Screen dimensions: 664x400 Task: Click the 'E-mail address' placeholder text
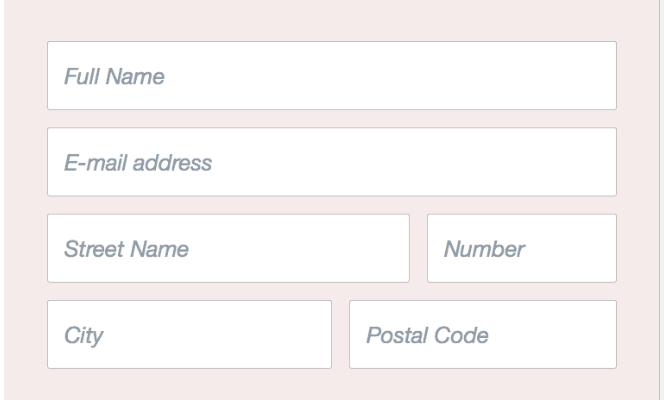point(138,163)
